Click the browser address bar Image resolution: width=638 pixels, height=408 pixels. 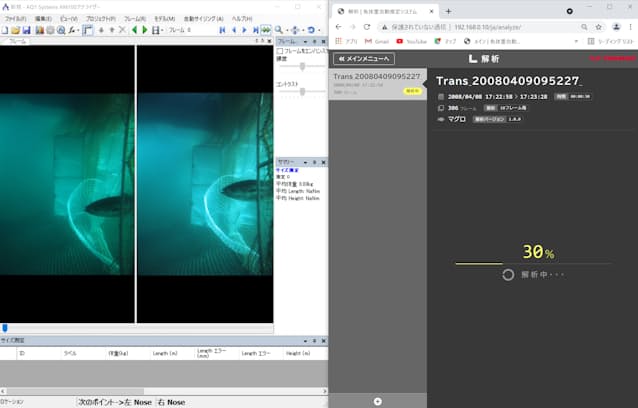[480, 27]
